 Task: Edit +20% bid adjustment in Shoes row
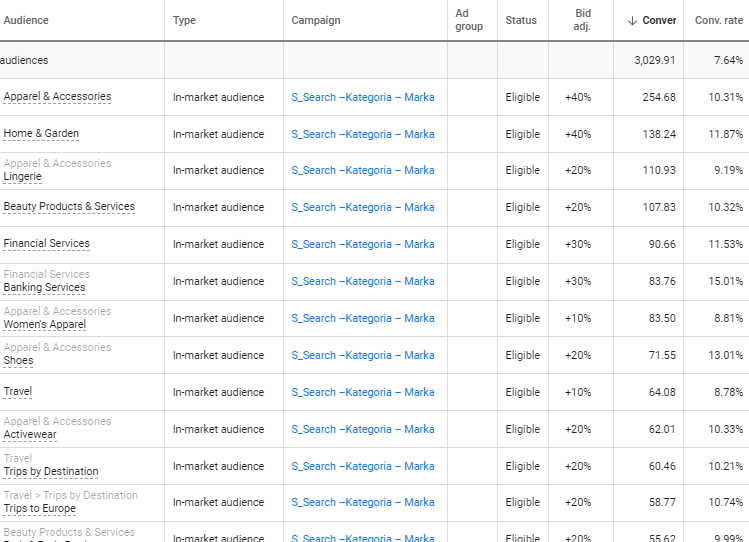(578, 355)
